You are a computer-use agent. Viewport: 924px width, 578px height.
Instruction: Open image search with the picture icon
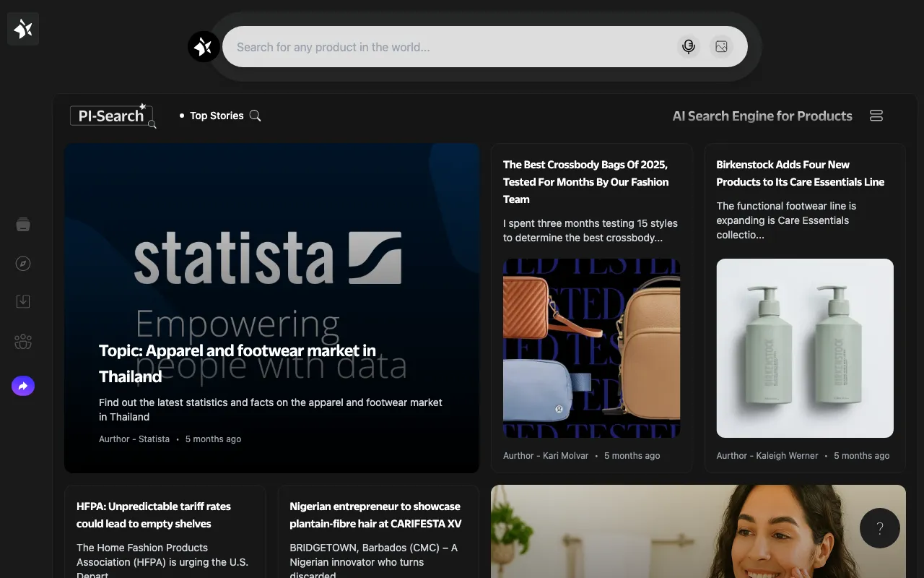[x=721, y=47]
